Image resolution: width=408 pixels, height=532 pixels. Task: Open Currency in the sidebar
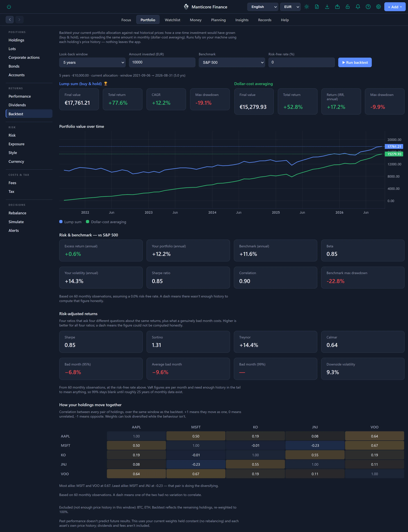click(x=29, y=162)
